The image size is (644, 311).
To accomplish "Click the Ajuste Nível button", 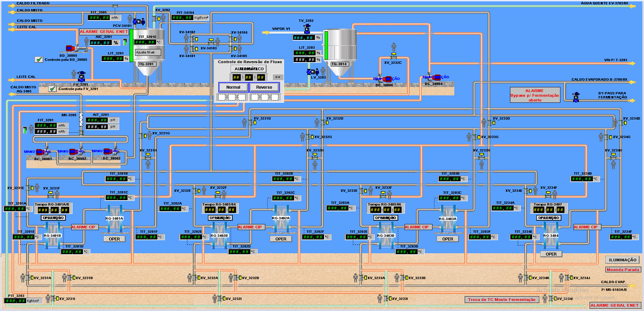I will (148, 52).
